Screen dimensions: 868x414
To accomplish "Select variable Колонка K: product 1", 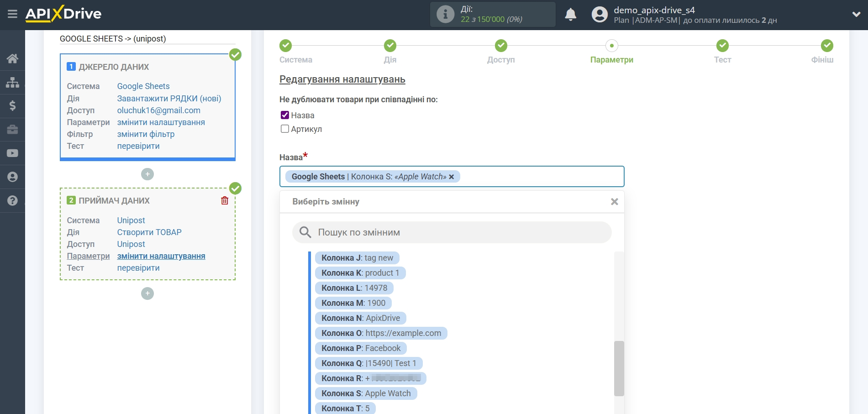I will (360, 273).
